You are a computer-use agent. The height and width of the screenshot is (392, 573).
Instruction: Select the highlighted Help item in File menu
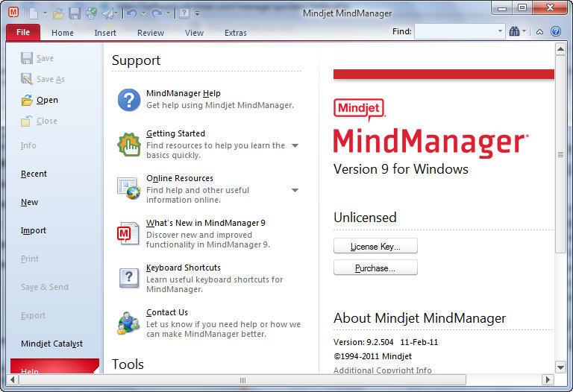pyautogui.click(x=54, y=366)
